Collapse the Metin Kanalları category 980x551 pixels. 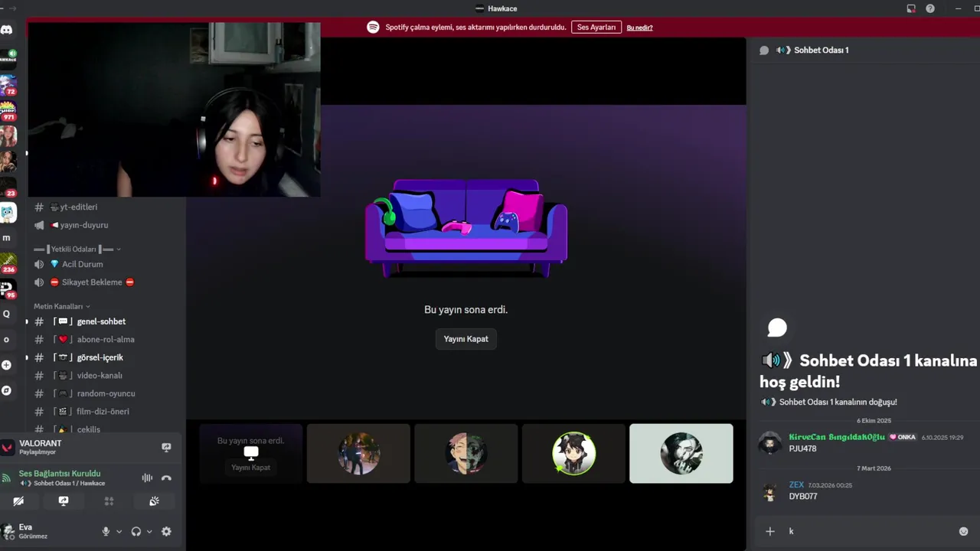62,306
